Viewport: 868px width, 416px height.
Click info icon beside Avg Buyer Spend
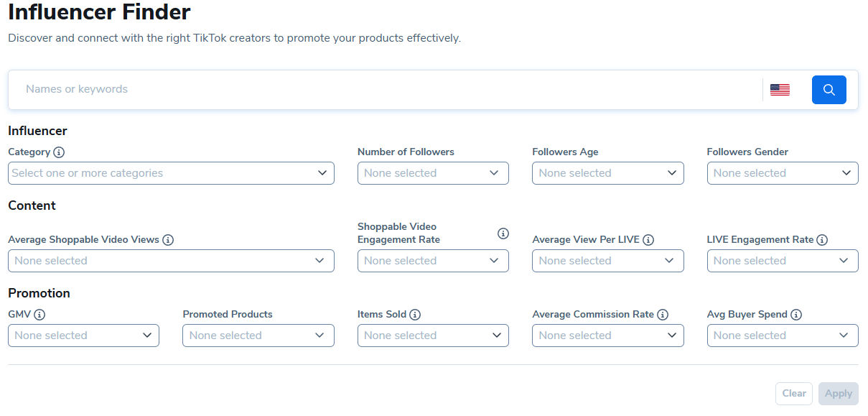pyautogui.click(x=796, y=315)
